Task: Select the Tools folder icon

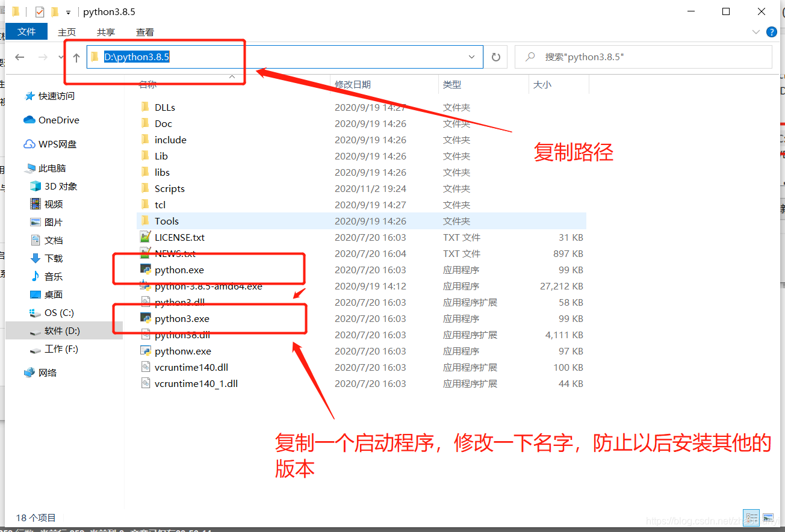Action: (145, 221)
